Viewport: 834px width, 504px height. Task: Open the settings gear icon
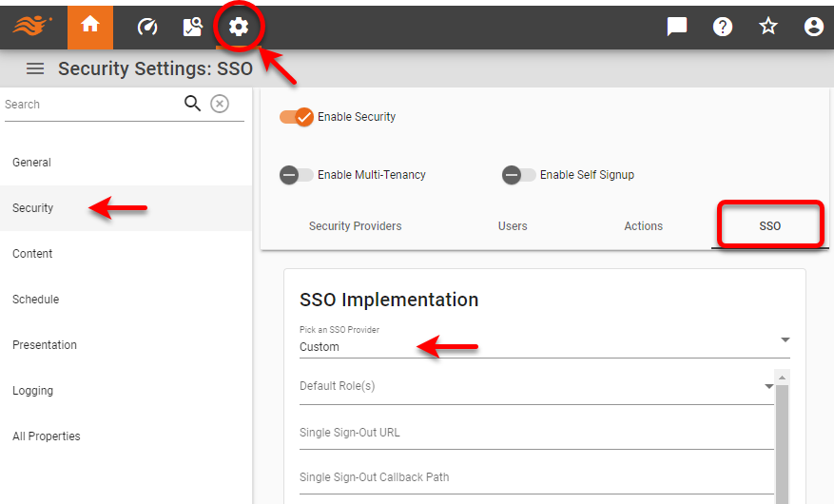point(239,27)
